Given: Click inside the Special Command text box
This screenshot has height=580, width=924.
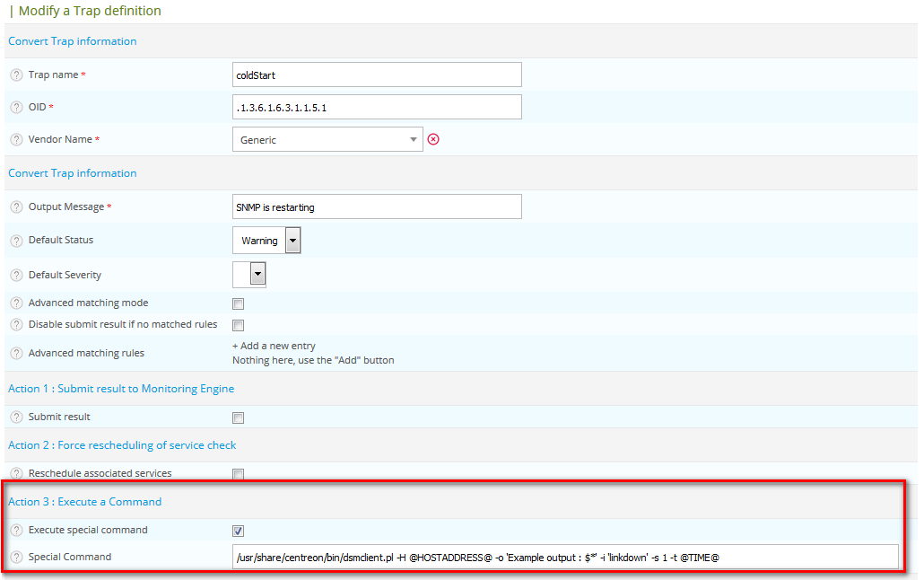Looking at the screenshot, I should point(565,558).
